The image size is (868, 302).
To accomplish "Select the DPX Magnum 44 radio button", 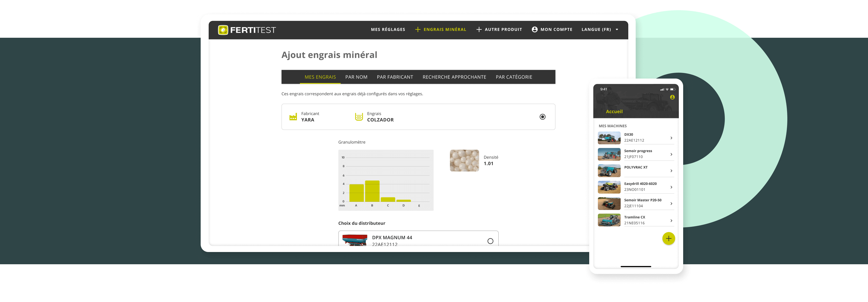I will [x=490, y=241].
